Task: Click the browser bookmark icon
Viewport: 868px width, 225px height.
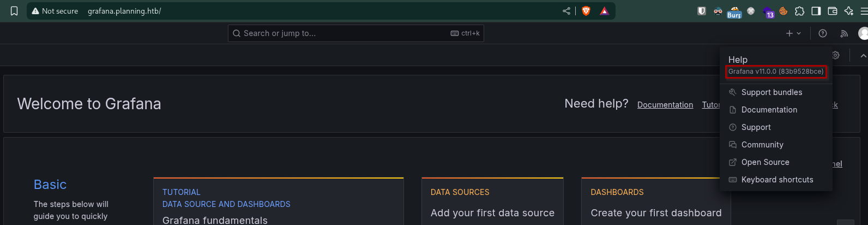Action: pos(14,11)
